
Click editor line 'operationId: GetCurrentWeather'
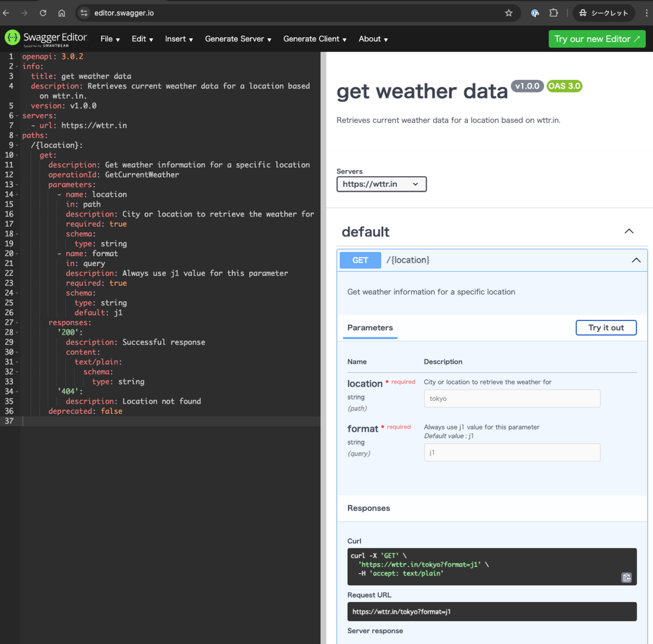point(114,175)
